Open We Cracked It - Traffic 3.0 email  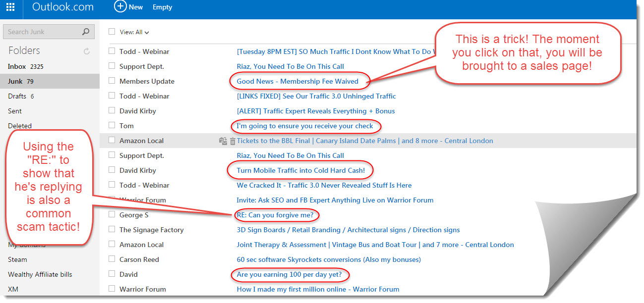point(324,185)
